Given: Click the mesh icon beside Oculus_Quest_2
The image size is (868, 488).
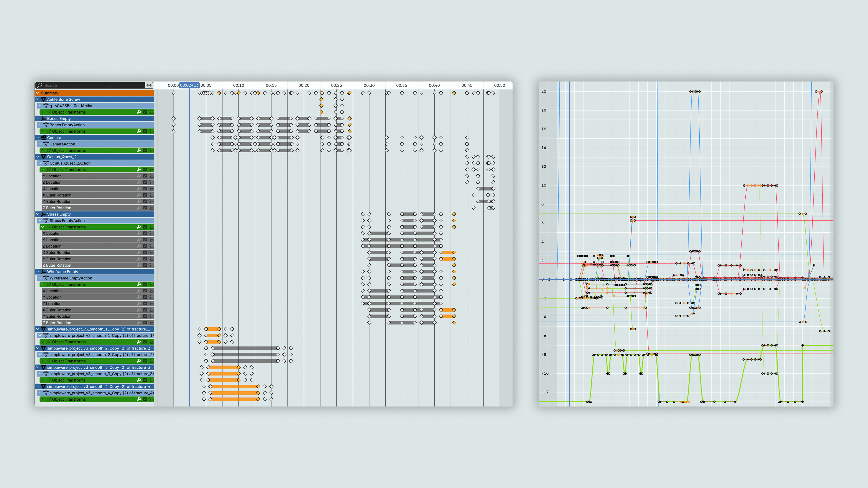Looking at the screenshot, I should point(43,157).
